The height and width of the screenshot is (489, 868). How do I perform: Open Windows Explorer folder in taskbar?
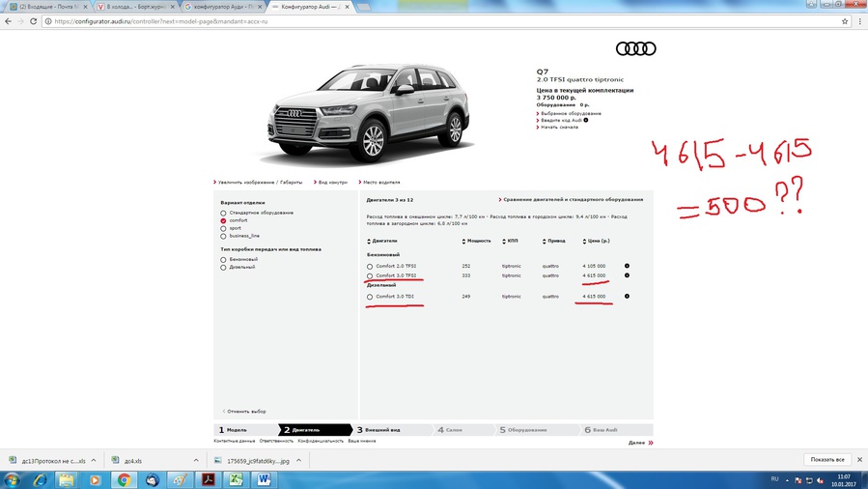[67, 479]
